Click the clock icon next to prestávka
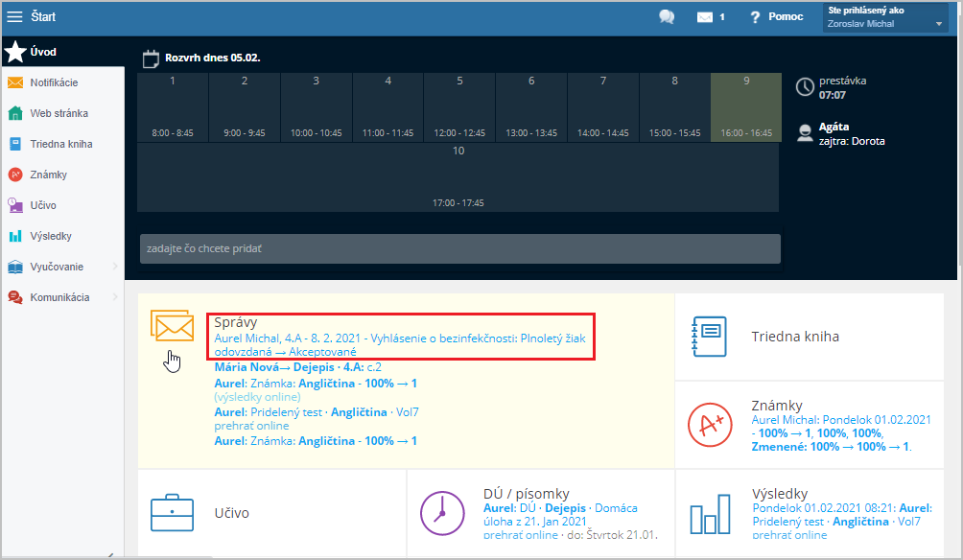Image resolution: width=963 pixels, height=560 pixels. (805, 87)
